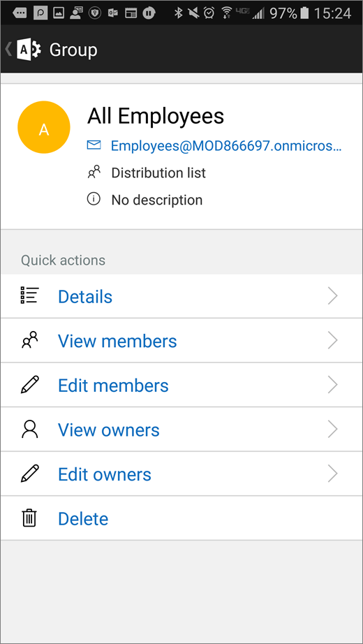
Task: Tap the battery icon in status bar
Action: 304,13
